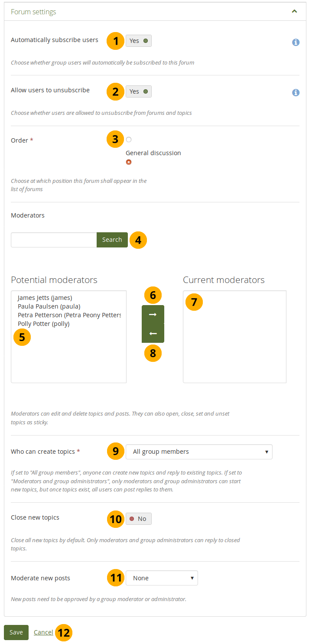Select Polly Potter in Potential moderators

tap(43, 324)
